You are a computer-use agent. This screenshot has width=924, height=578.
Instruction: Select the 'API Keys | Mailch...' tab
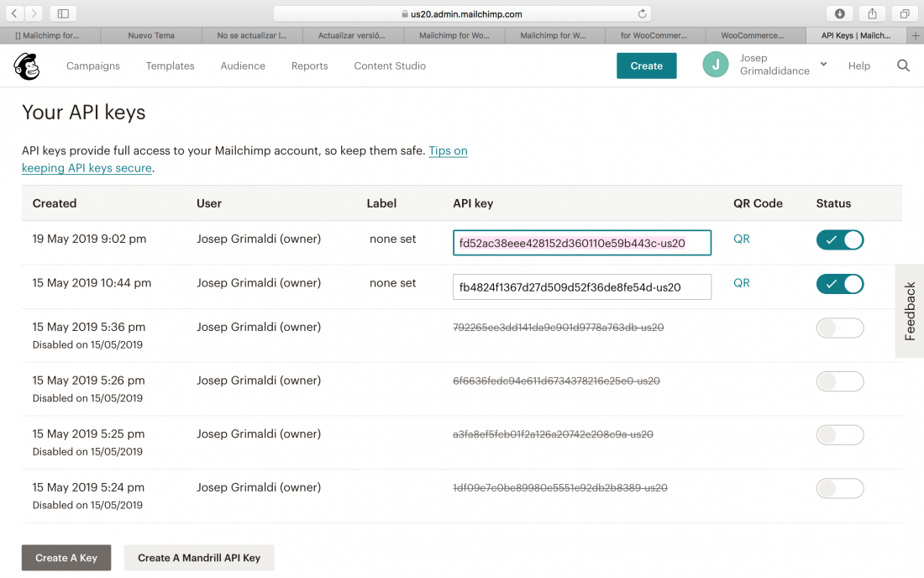coord(856,35)
